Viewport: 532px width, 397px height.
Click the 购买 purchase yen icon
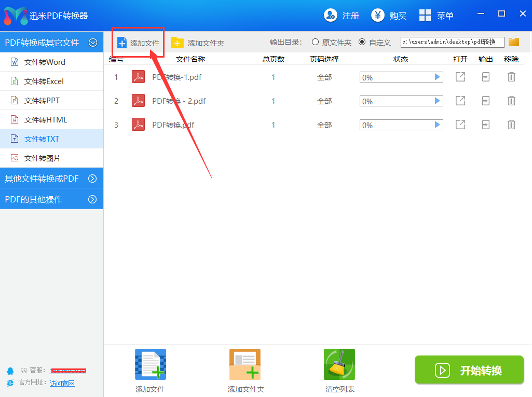pos(378,16)
